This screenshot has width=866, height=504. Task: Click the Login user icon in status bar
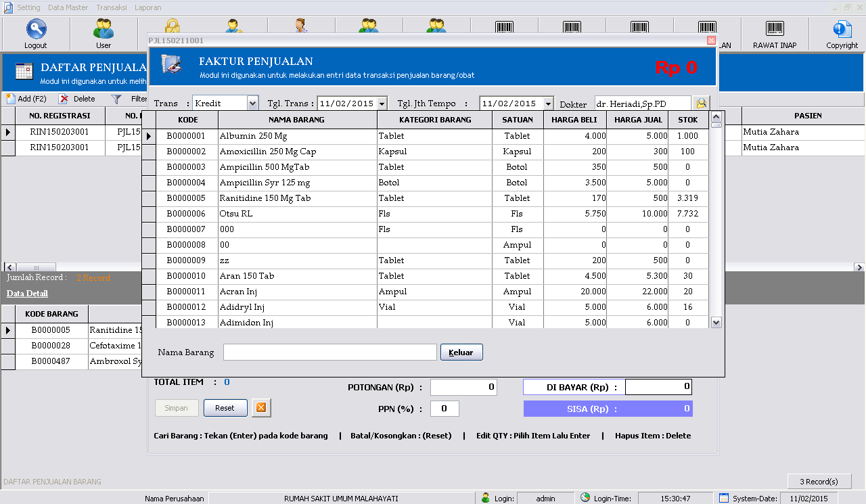[x=485, y=498]
